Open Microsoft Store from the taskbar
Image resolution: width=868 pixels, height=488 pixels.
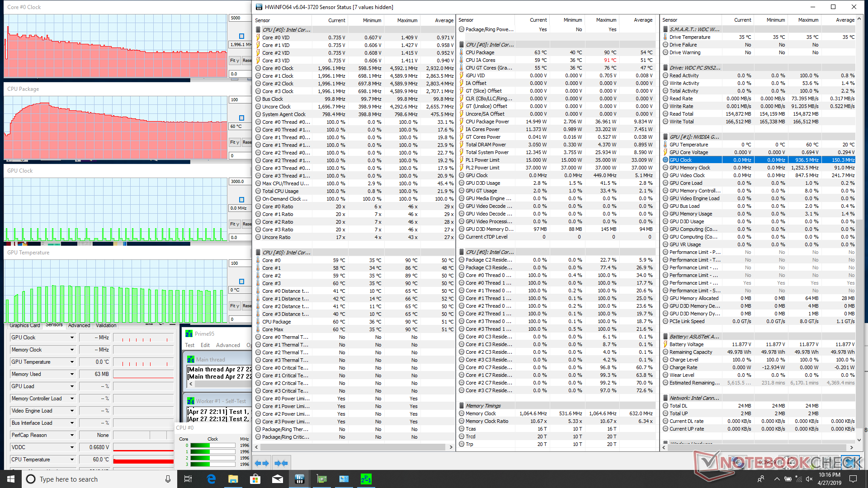[x=255, y=479]
